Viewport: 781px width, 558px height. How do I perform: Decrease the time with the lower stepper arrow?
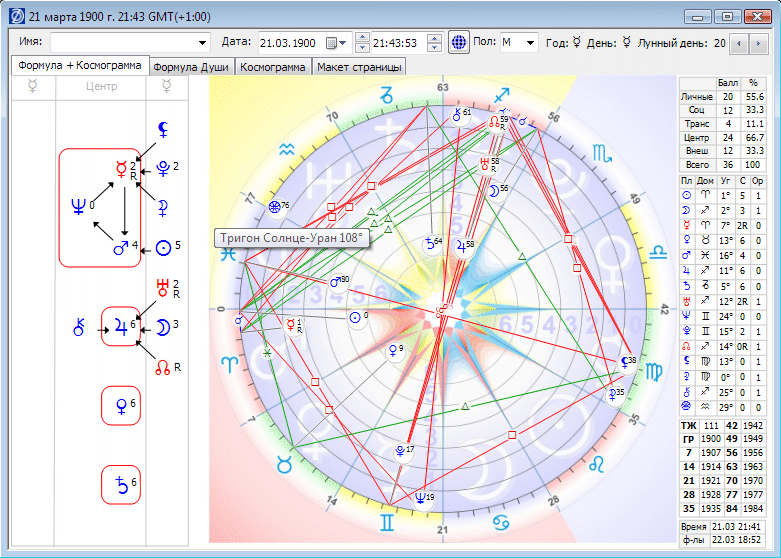[434, 48]
